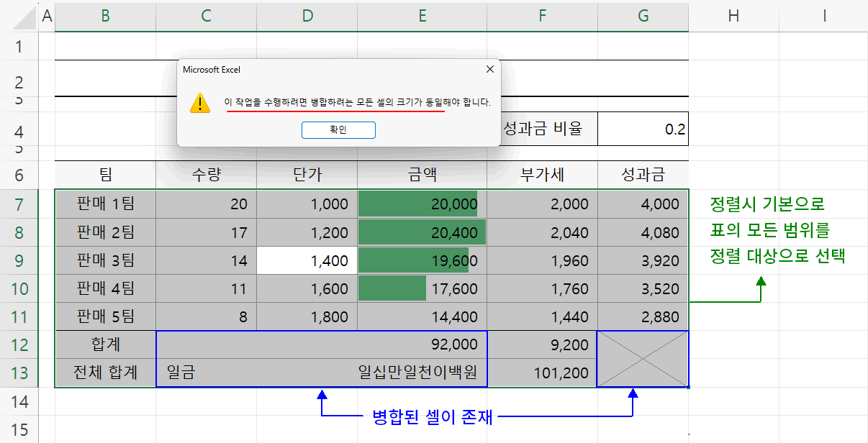Select row 7 header
The width and height of the screenshot is (868, 443).
19,204
